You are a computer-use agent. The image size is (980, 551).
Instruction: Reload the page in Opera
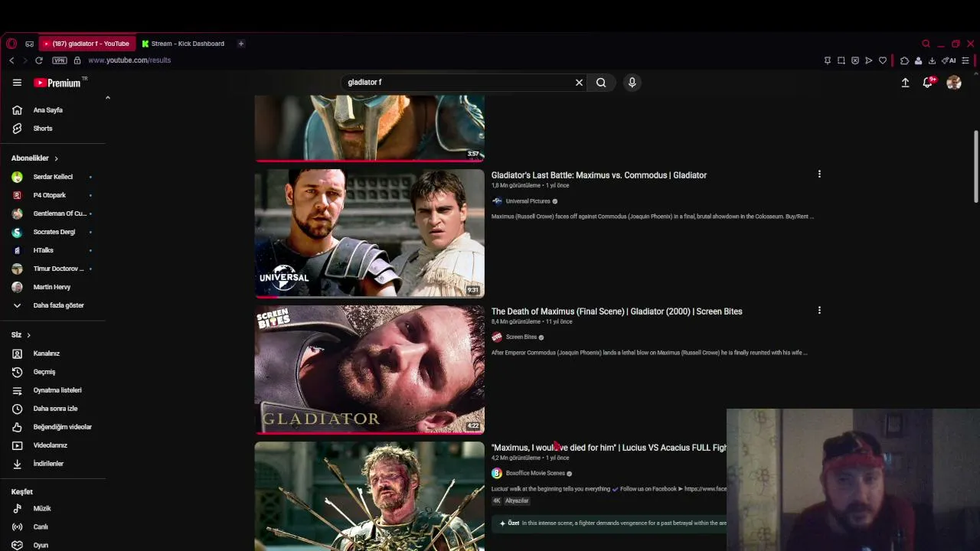pyautogui.click(x=39, y=60)
